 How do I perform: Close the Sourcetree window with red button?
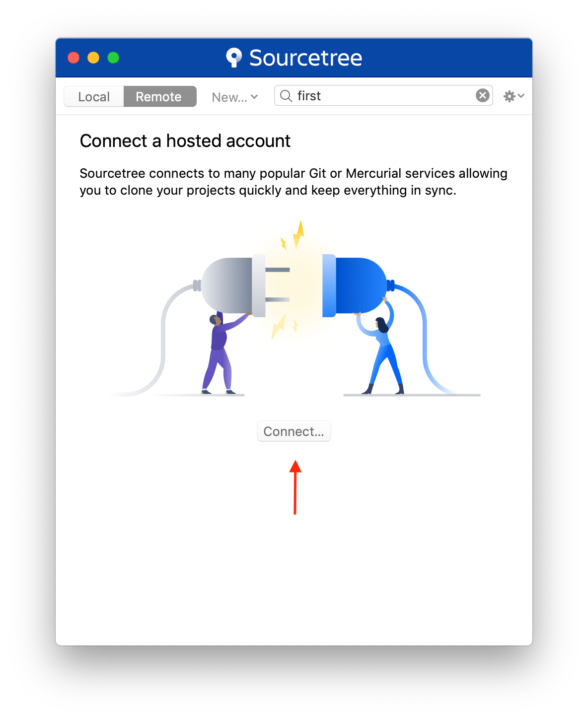[73, 58]
